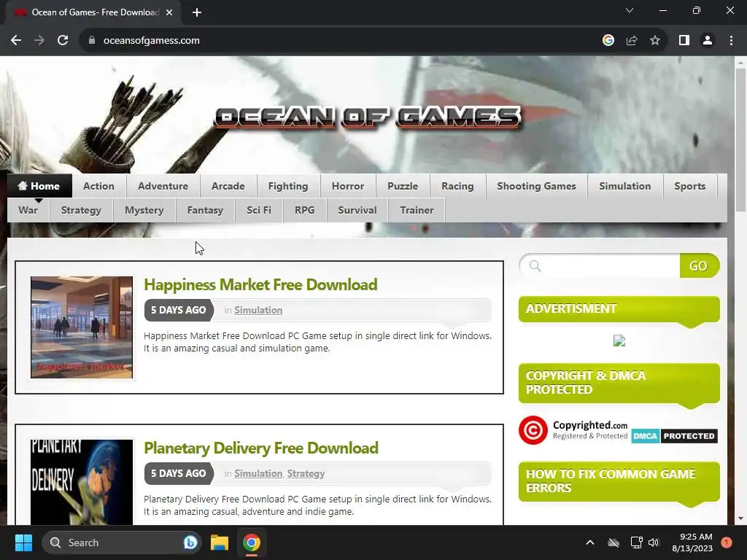This screenshot has width=747, height=560.
Task: Open the clock showing 9:25 AM
Action: (x=692, y=542)
